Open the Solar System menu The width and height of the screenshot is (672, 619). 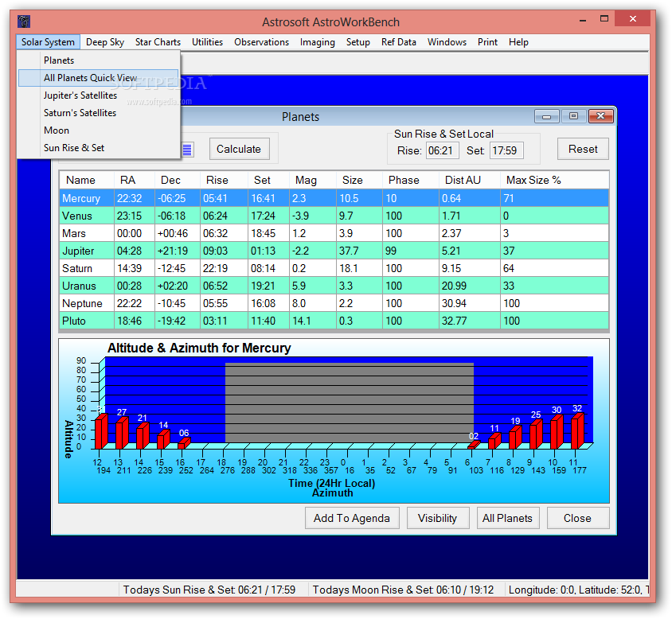coord(48,42)
